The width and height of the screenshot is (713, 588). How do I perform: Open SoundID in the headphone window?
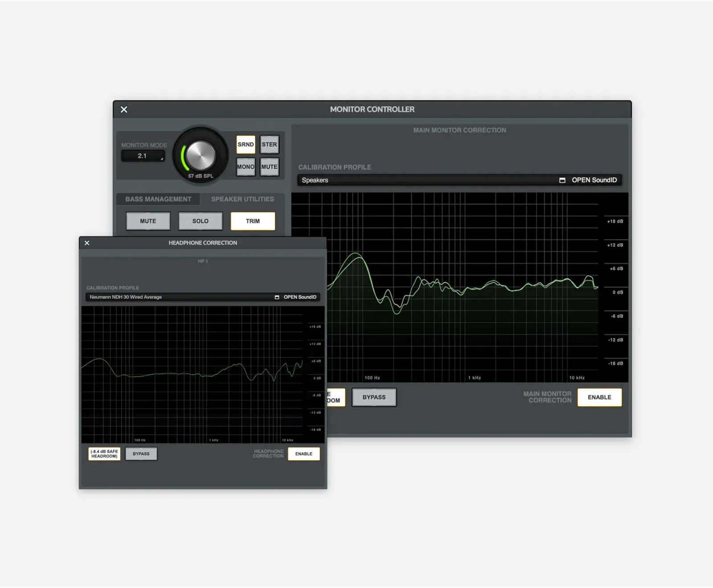(296, 297)
